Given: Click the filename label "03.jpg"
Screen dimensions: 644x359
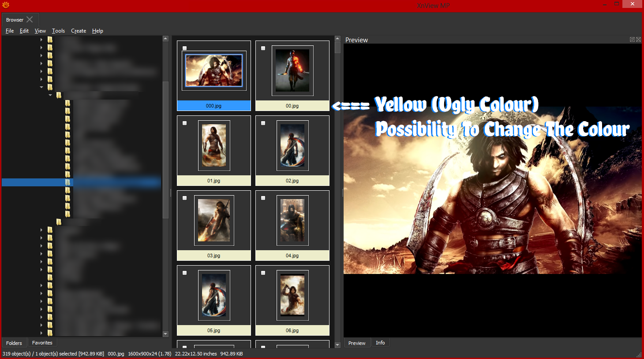Looking at the screenshot, I should click(213, 255).
